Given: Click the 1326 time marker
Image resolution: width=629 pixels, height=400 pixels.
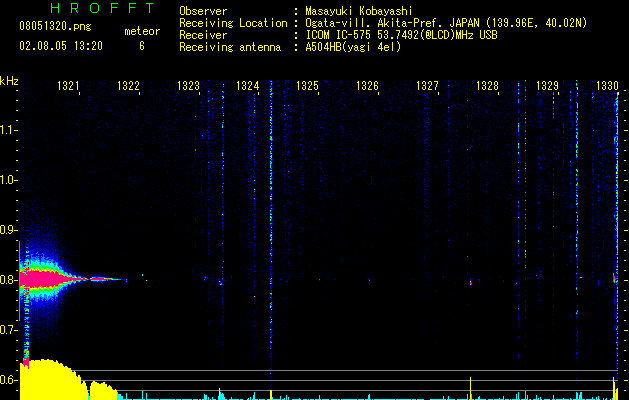Looking at the screenshot, I should [x=367, y=86].
